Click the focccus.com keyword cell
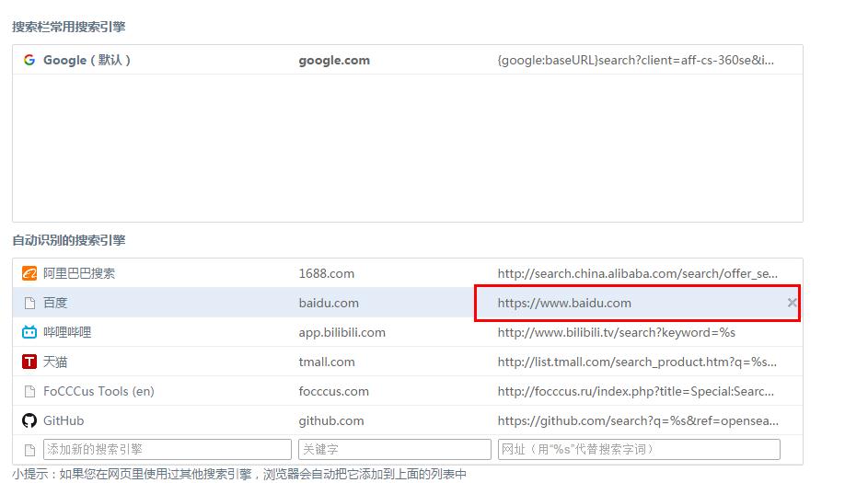This screenshot has height=483, width=868. click(333, 391)
